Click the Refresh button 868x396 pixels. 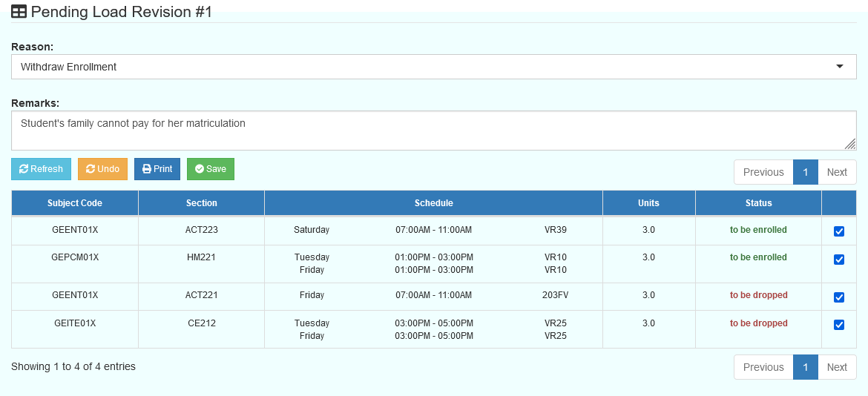[41, 169]
